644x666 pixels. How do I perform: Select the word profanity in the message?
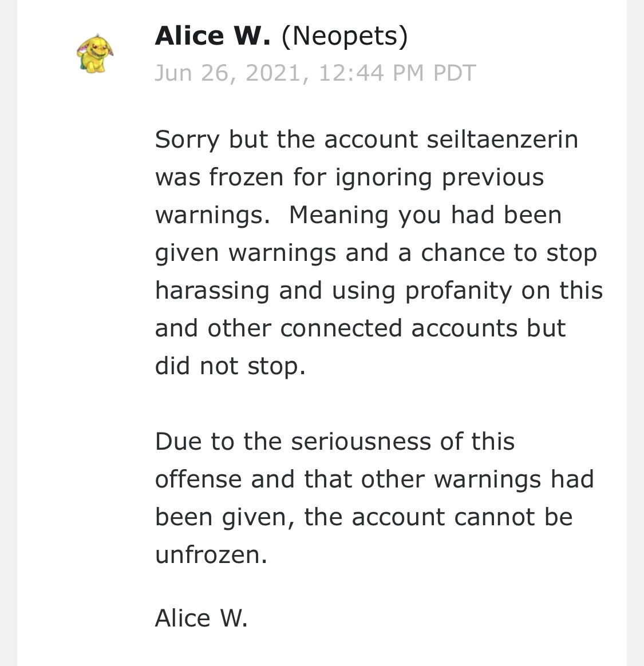[x=458, y=291]
